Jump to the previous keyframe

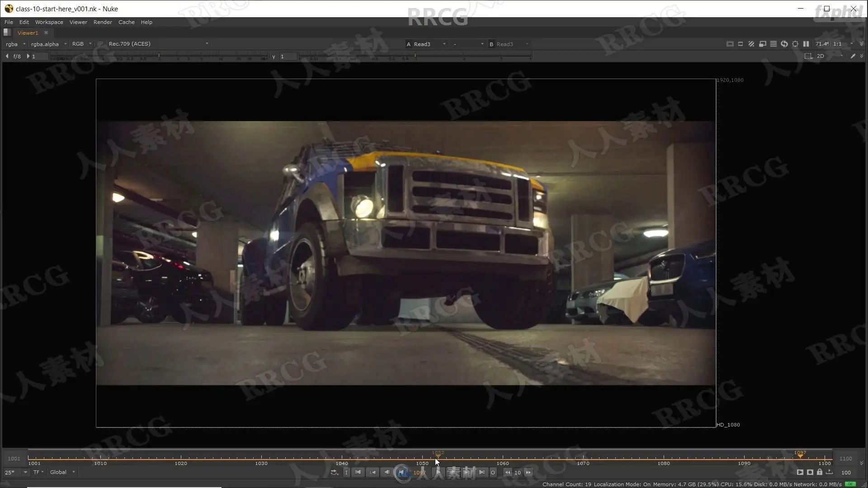coord(373,473)
